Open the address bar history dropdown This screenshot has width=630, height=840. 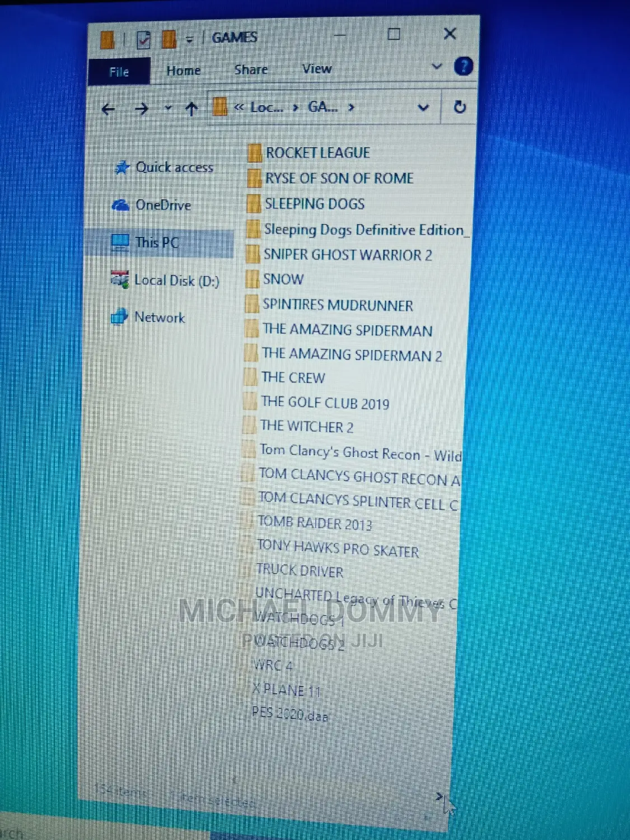tap(423, 107)
